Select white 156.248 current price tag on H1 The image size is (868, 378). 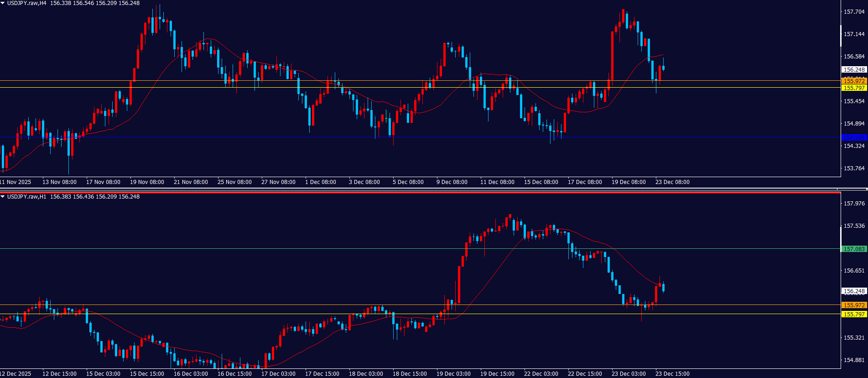(x=854, y=291)
